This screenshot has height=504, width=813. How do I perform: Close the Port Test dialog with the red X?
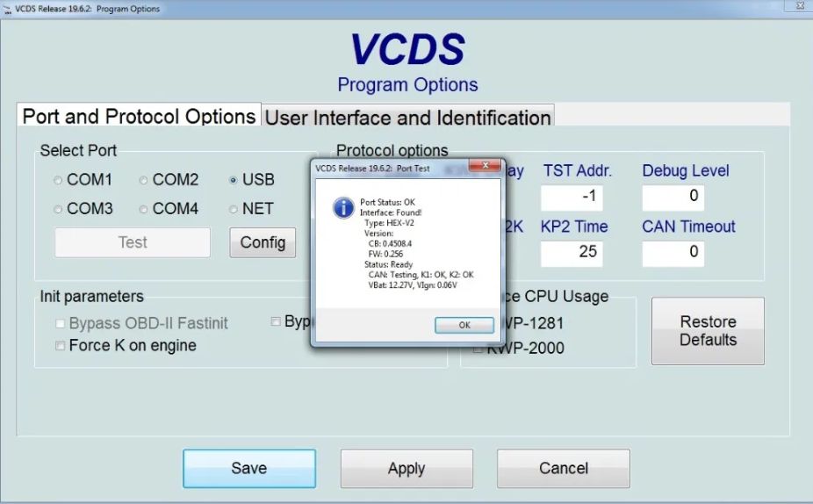(x=486, y=165)
